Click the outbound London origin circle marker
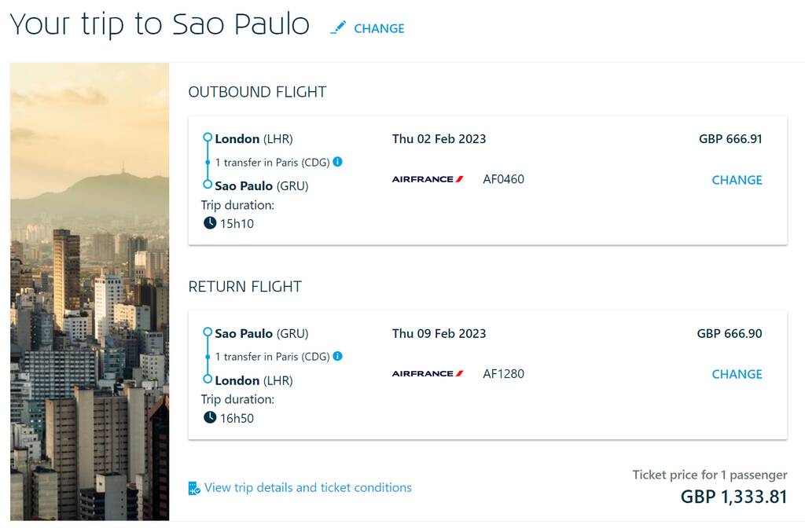Screen dimensions: 805x532 coord(208,138)
